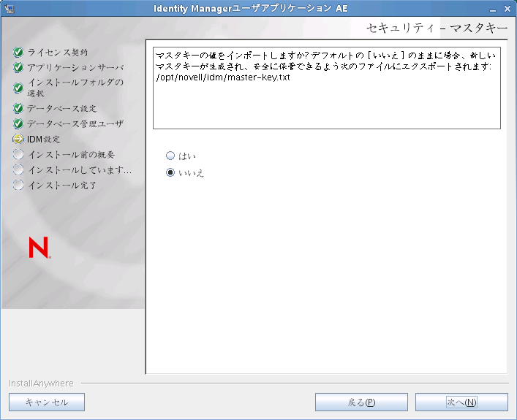Click the ライセンス契約 step label

click(58, 52)
